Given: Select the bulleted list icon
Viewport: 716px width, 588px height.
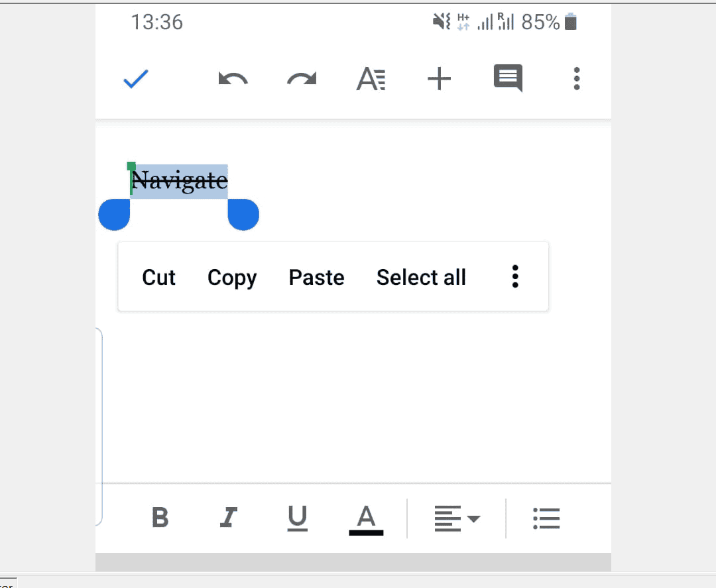Looking at the screenshot, I should coord(546,518).
